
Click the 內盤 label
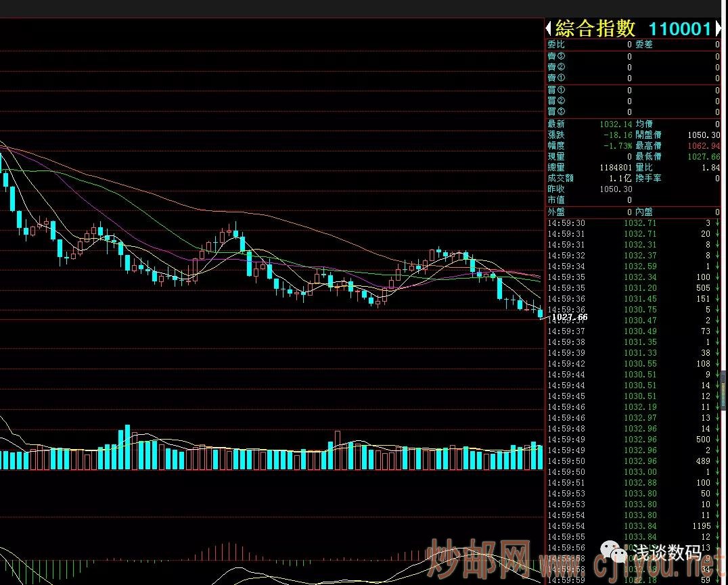tap(644, 212)
